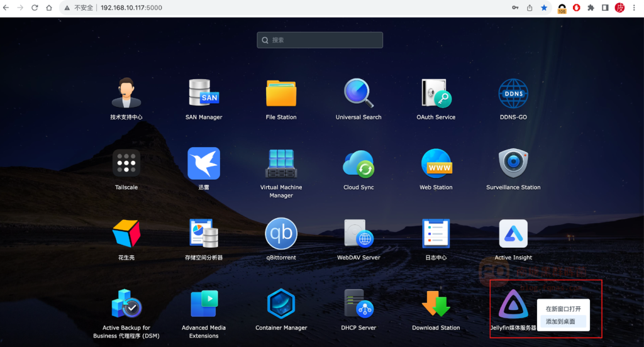Screen dimensions: 644x347
Task: Launch Surveillance Station
Action: click(x=513, y=164)
